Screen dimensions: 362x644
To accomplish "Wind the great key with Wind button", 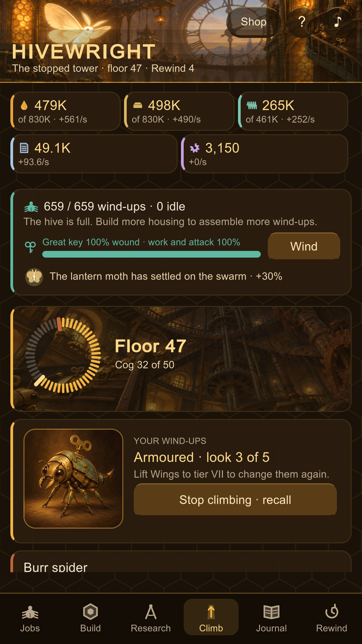I will point(304,246).
